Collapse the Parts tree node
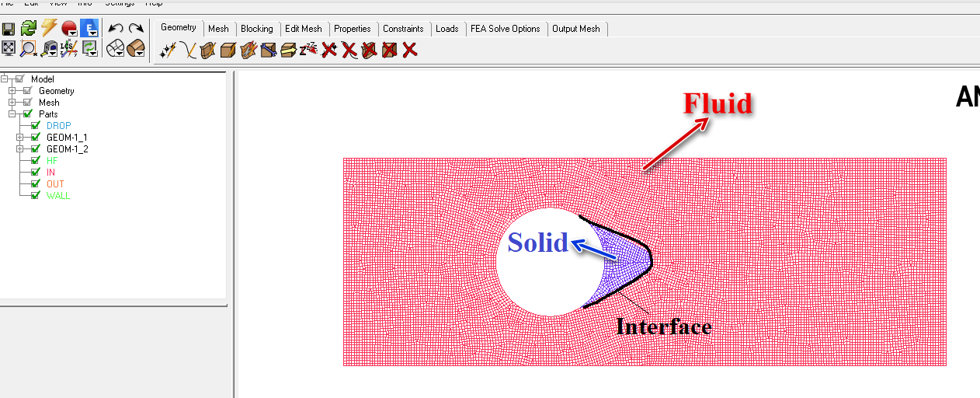 pyautogui.click(x=12, y=114)
